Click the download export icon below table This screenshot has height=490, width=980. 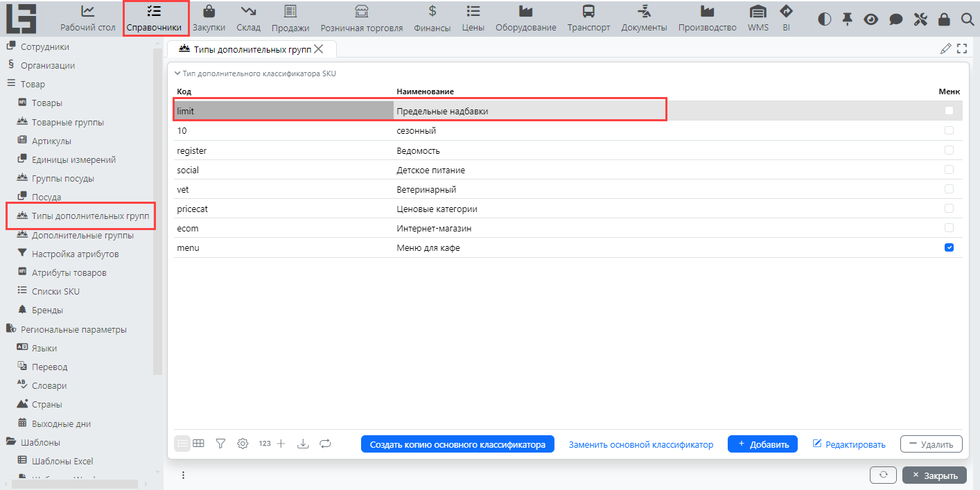coord(302,444)
